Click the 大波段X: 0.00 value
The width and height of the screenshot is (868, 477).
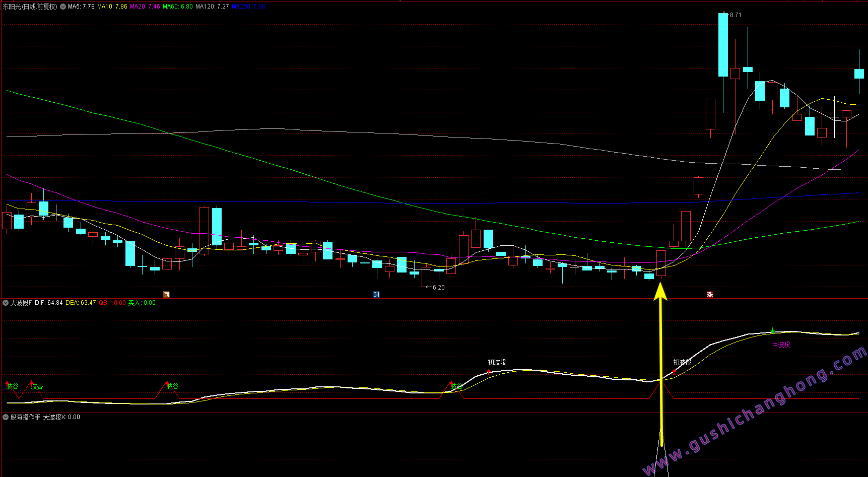pos(61,417)
